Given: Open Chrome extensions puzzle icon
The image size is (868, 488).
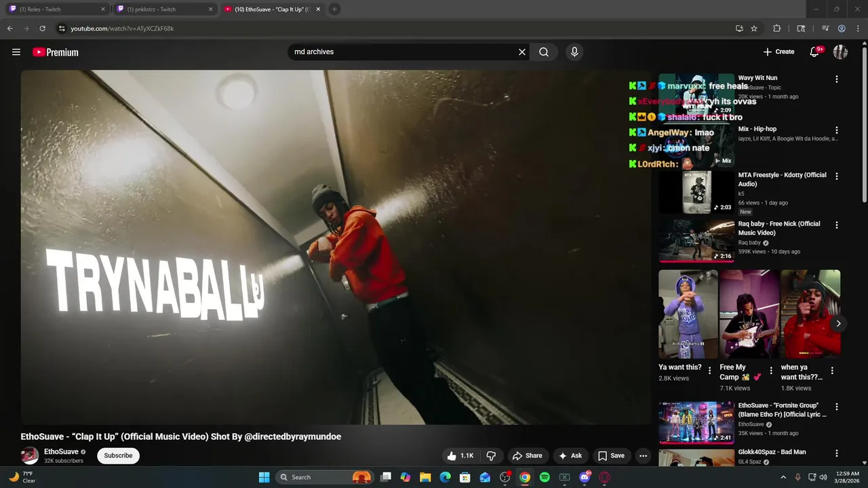Looking at the screenshot, I should pos(777,28).
